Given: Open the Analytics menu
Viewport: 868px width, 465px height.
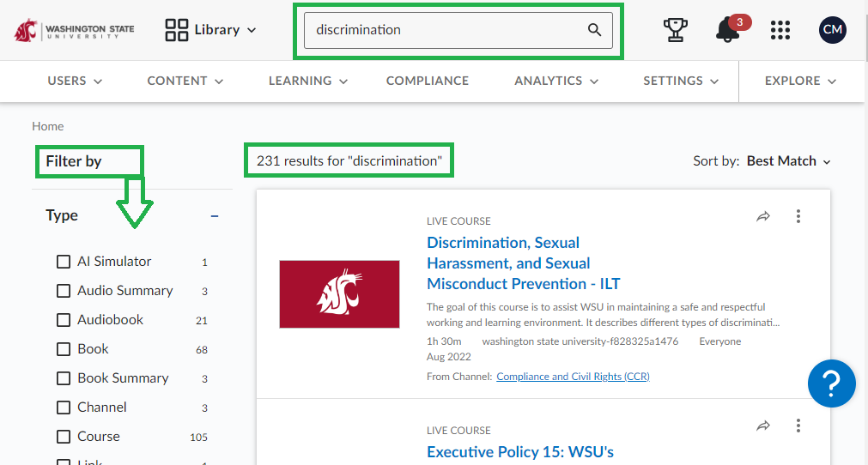Looking at the screenshot, I should click(x=556, y=81).
